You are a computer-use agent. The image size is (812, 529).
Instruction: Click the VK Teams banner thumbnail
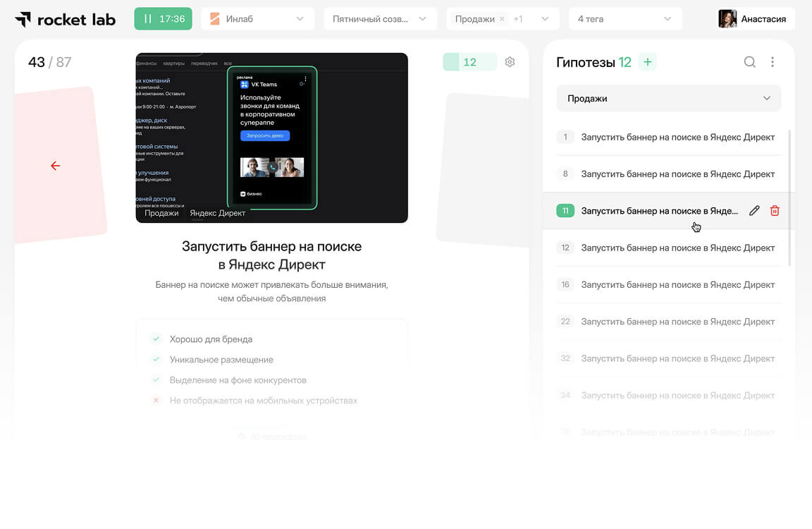click(271, 138)
